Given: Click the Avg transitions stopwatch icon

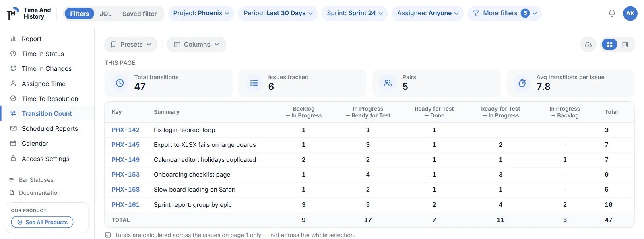Looking at the screenshot, I should (x=522, y=83).
